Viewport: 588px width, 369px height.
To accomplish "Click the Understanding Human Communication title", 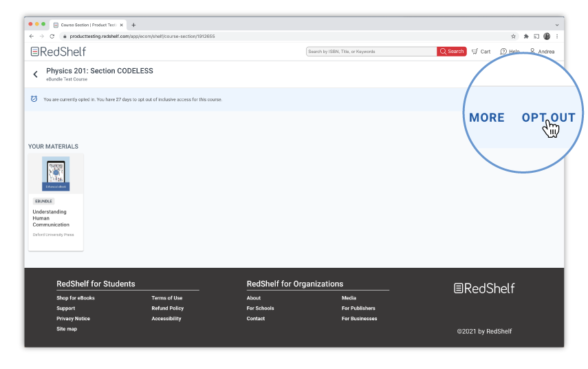I will coord(51,218).
